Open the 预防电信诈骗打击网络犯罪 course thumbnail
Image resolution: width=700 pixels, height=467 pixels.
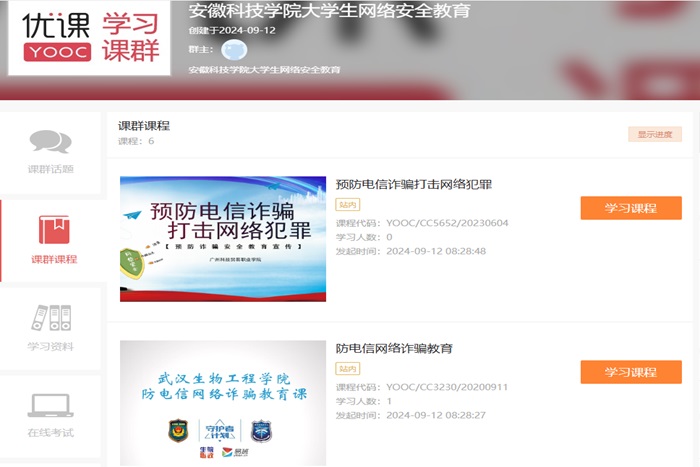(222, 239)
